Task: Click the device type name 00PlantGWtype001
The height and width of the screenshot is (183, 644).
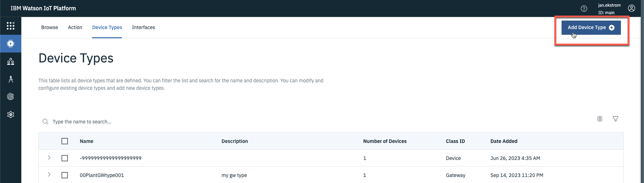Action: [102, 175]
